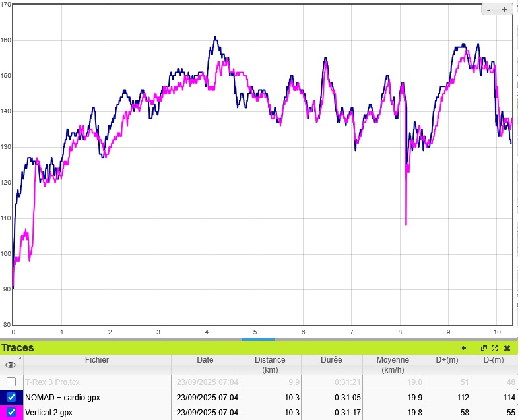Uncheck the NOMAD + cardio.gpx trace
Image resolution: width=520 pixels, height=420 pixels.
(11, 398)
